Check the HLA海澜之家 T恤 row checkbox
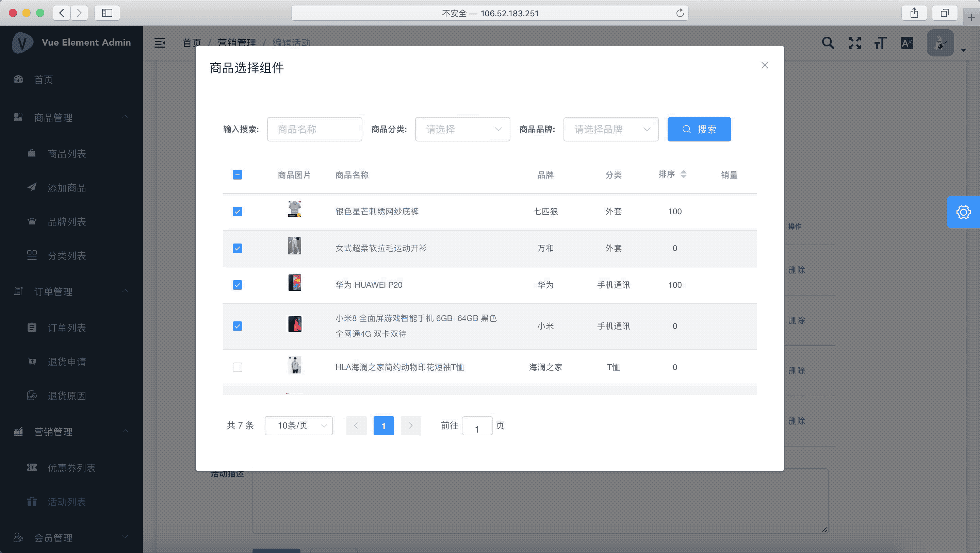 238,367
